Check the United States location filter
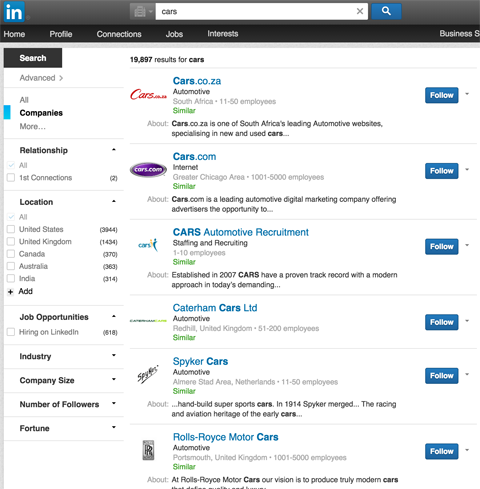This screenshot has width=480, height=489. (11, 229)
